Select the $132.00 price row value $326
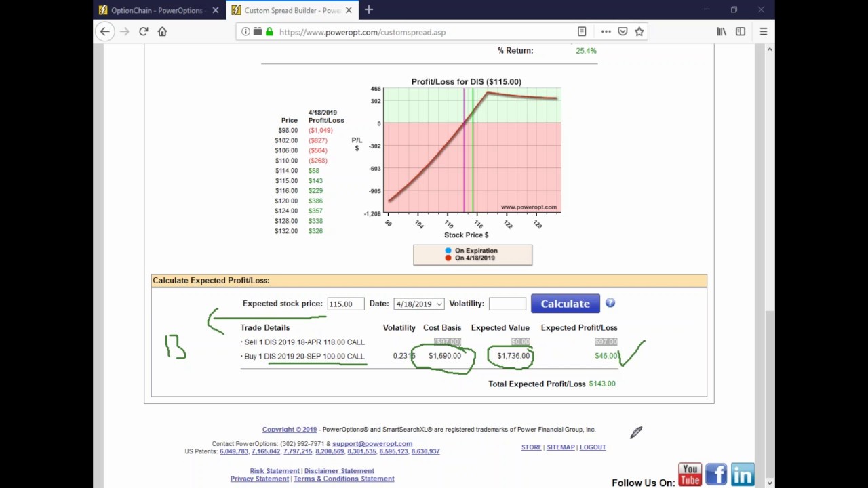This screenshot has width=868, height=488. [315, 231]
